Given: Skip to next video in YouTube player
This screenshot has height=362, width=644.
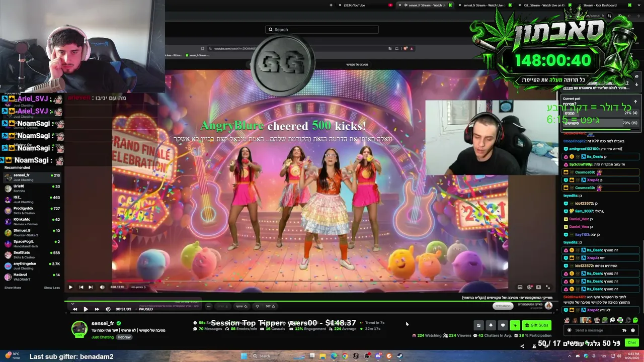Looking at the screenshot, I should click(x=91, y=287).
